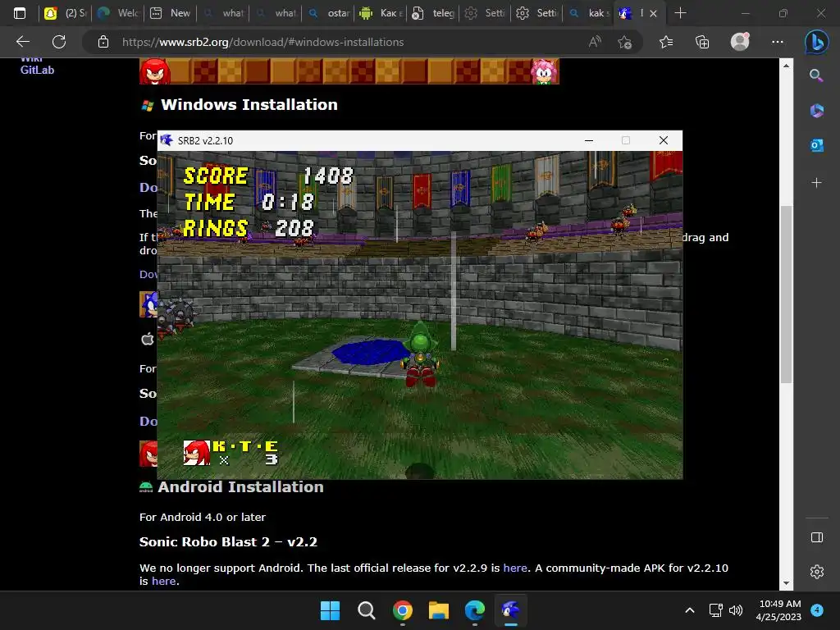Follow the community-made APK here link
Screen dimensions: 840x630
click(x=163, y=582)
